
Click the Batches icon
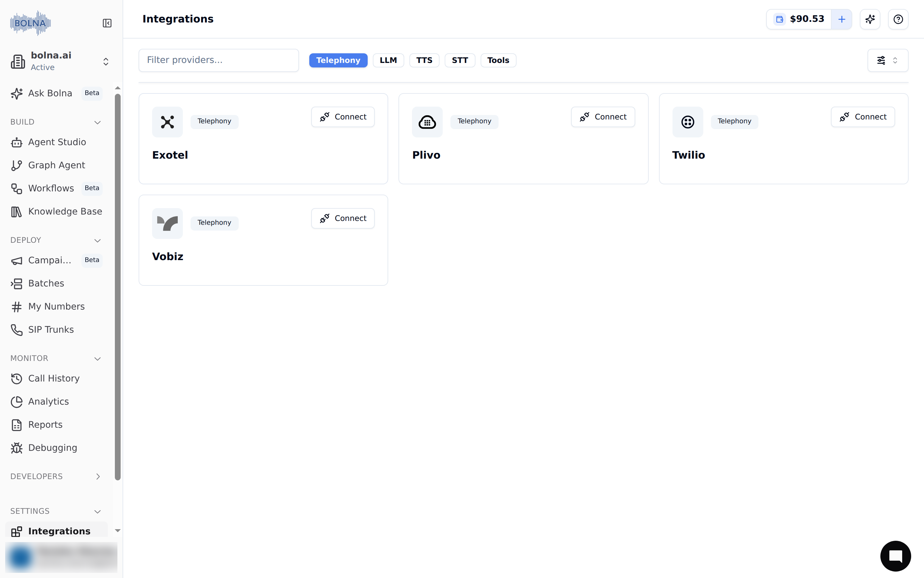16,284
